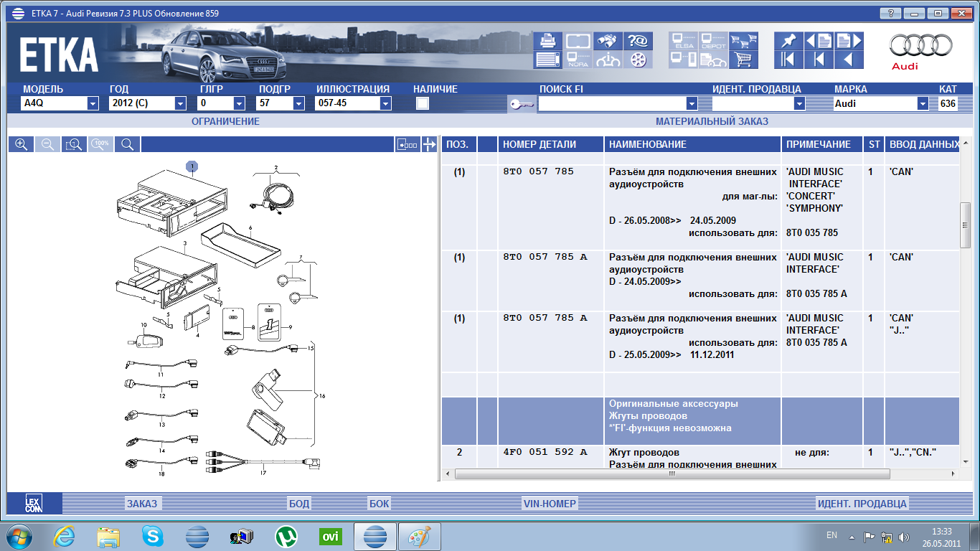Viewport: 980px width, 551px height.
Task: Click the ПОЗ. column header
Action: tap(459, 144)
